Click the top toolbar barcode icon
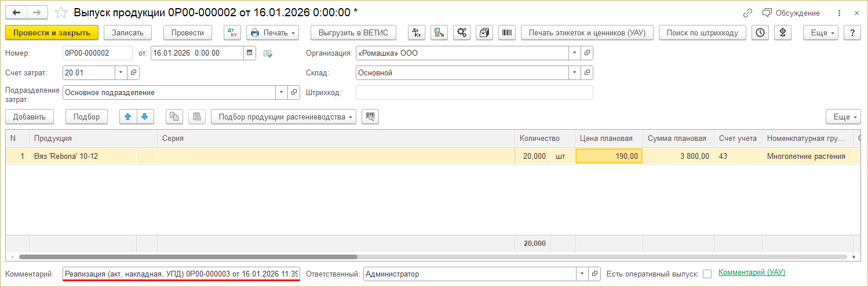The width and height of the screenshot is (868, 287). (507, 33)
